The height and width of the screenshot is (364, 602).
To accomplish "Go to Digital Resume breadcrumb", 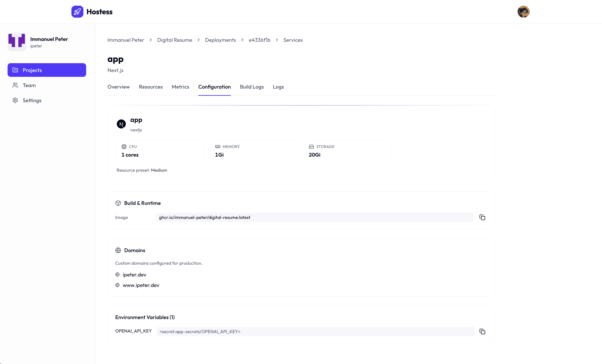I will (x=175, y=40).
